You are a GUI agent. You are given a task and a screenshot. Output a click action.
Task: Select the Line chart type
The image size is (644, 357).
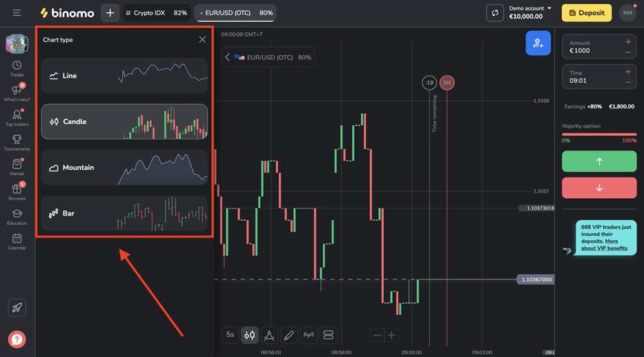124,75
